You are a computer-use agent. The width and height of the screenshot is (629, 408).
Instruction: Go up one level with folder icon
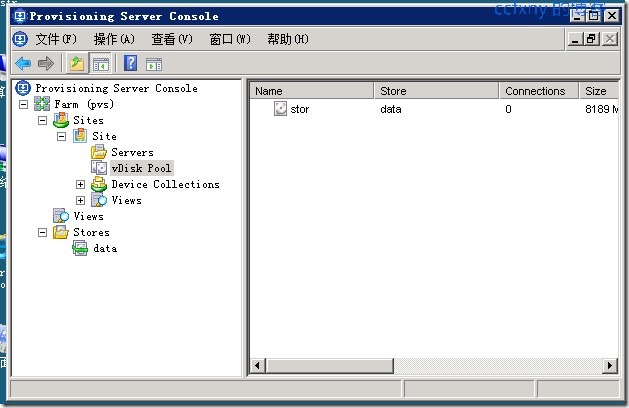coord(77,64)
